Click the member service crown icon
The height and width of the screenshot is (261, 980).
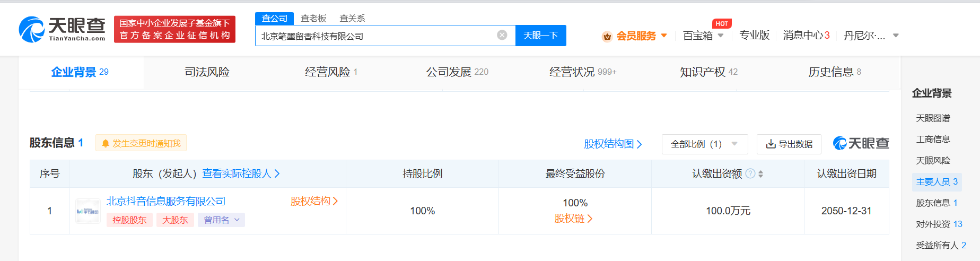coord(607,36)
